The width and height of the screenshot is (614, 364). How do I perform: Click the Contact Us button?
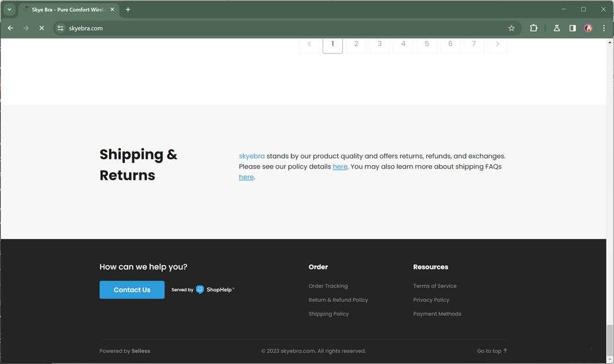132,289
